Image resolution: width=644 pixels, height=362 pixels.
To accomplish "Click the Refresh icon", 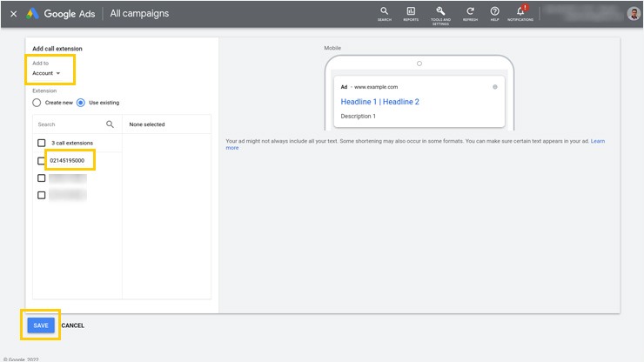I will [x=470, y=12].
